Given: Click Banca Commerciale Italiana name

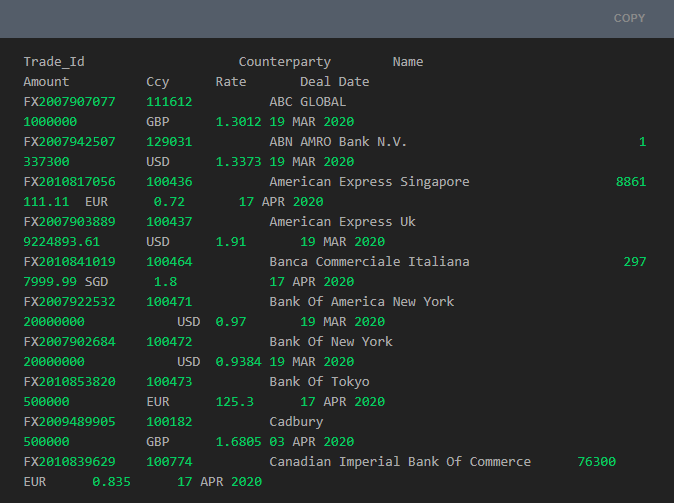Looking at the screenshot, I should [x=369, y=262].
